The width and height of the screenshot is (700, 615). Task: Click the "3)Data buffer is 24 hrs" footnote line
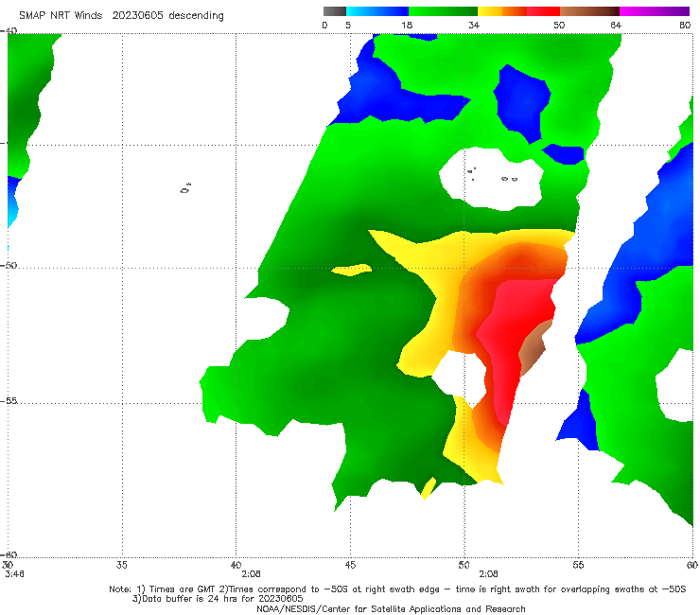click(218, 599)
